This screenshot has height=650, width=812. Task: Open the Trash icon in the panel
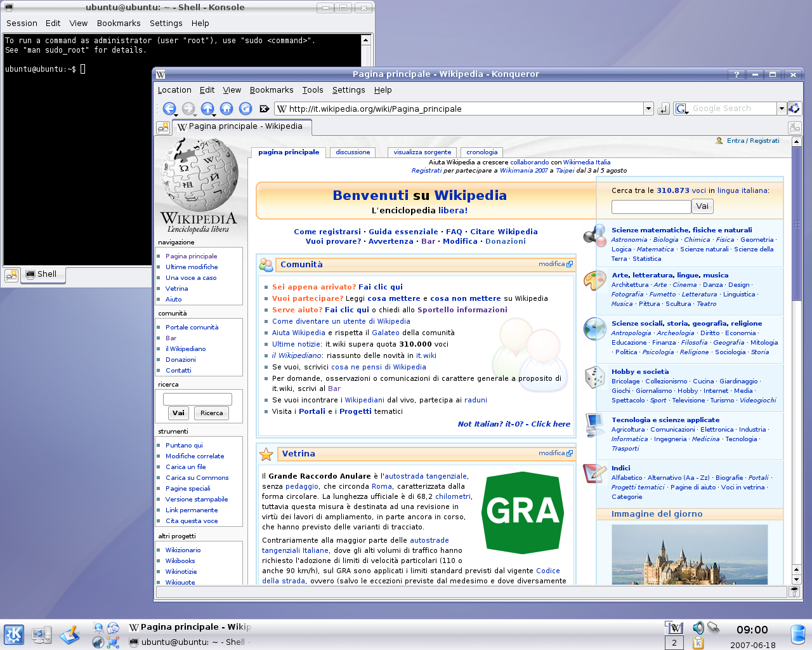point(798,634)
